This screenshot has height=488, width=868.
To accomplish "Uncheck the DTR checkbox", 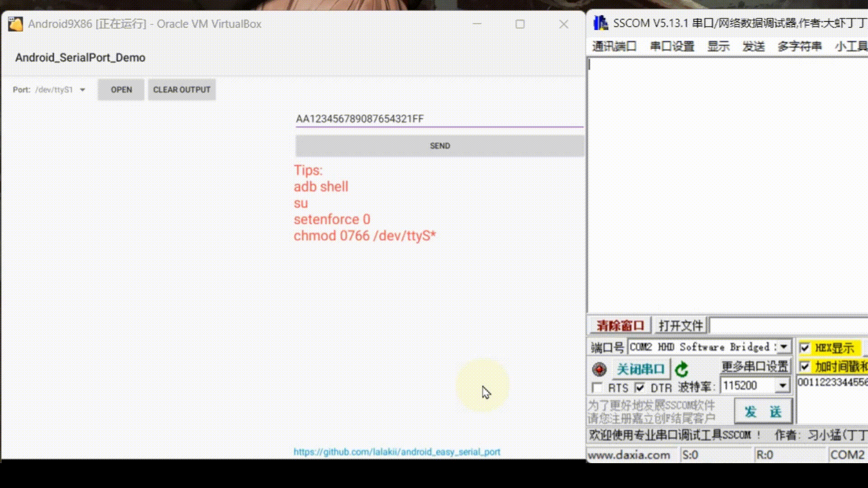I will (640, 388).
